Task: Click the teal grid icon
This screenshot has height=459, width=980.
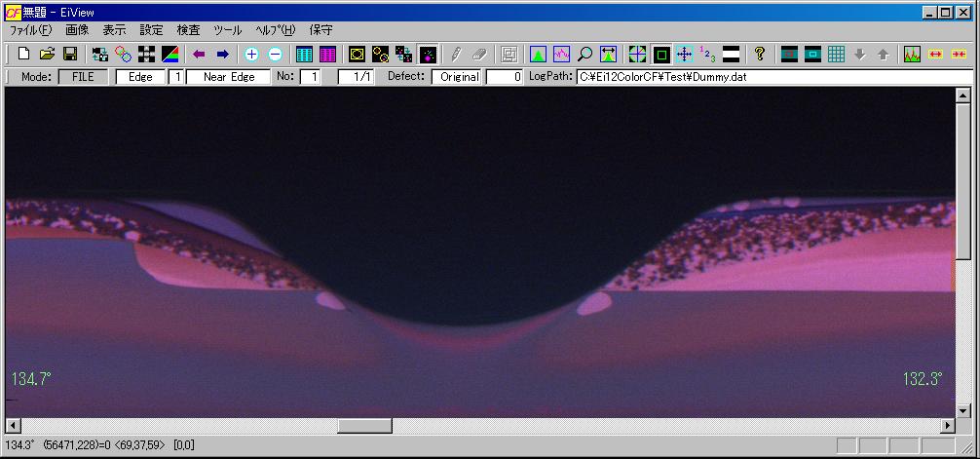Action: 836,55
